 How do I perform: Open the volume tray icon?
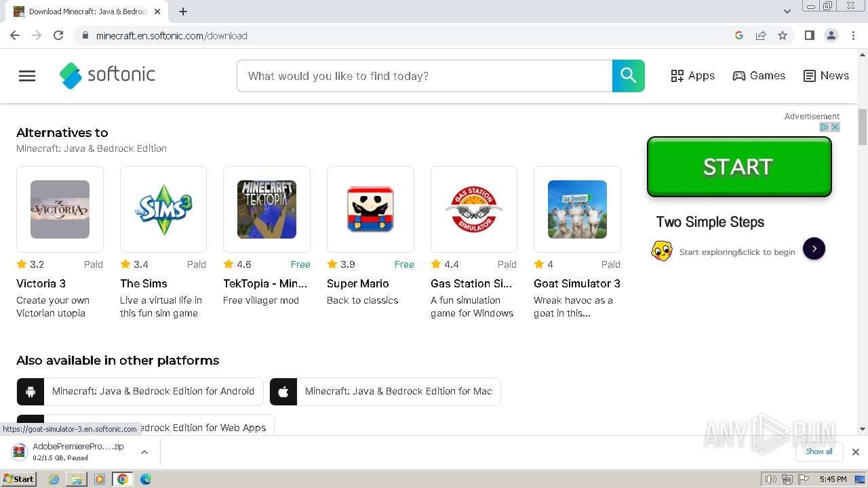click(770, 479)
